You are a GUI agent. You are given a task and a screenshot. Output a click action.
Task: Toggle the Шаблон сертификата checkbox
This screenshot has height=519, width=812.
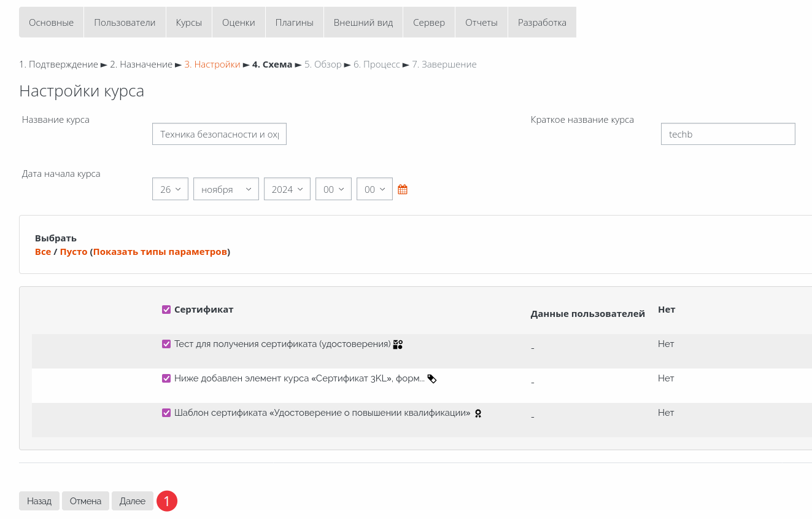pyautogui.click(x=166, y=413)
